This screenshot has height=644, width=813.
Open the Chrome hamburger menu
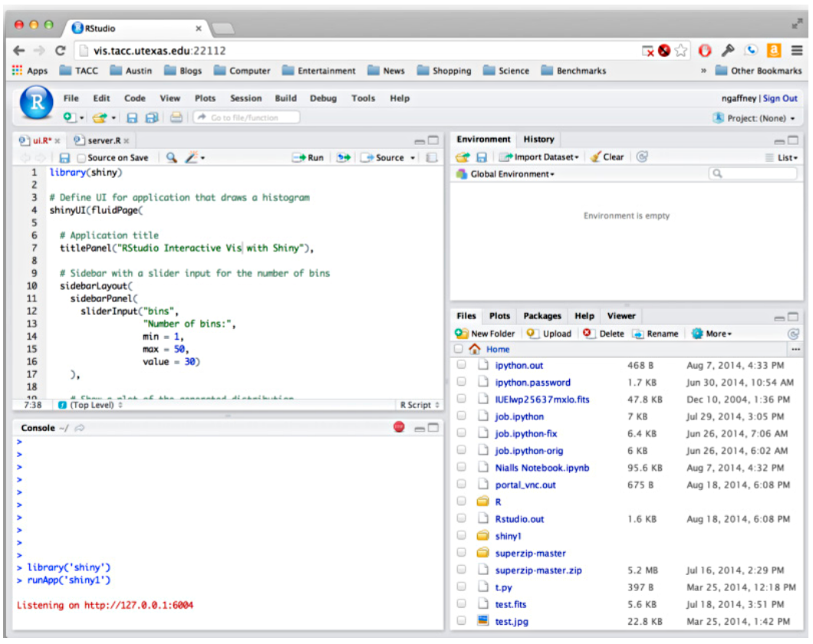[797, 51]
